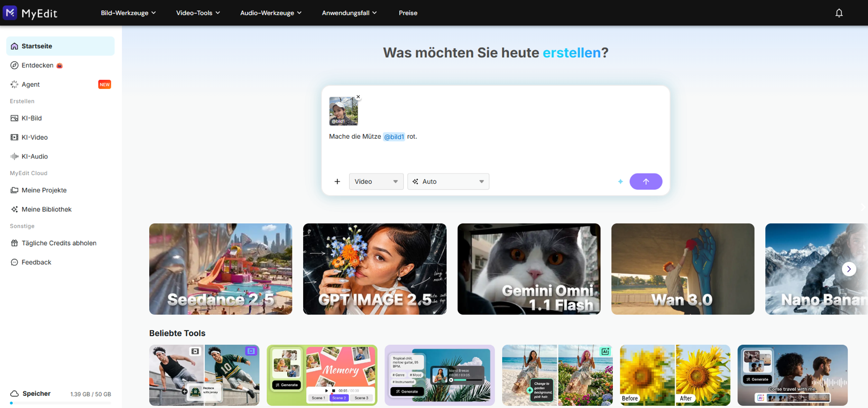
Task: Open the Gemini Omni 1.1 Flash card
Action: pyautogui.click(x=529, y=269)
